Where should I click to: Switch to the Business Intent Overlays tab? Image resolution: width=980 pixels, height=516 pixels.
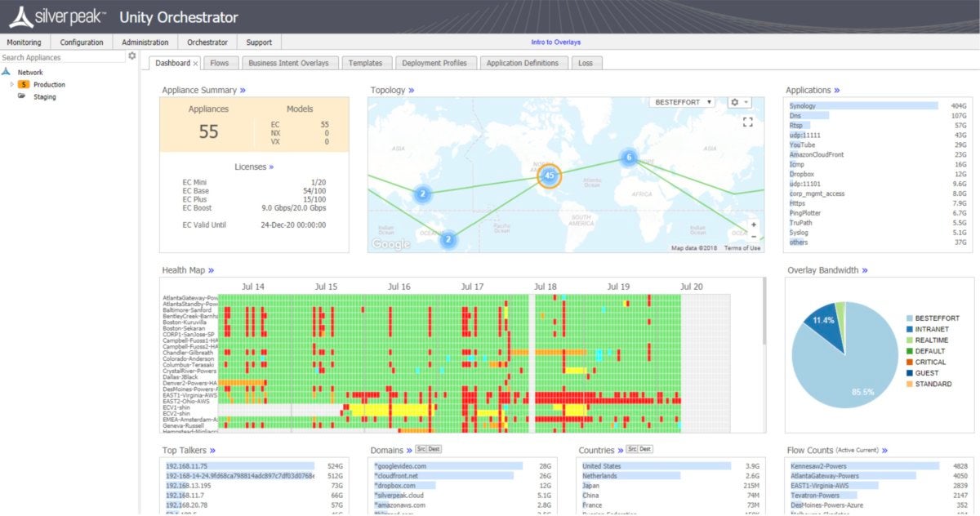coord(289,63)
